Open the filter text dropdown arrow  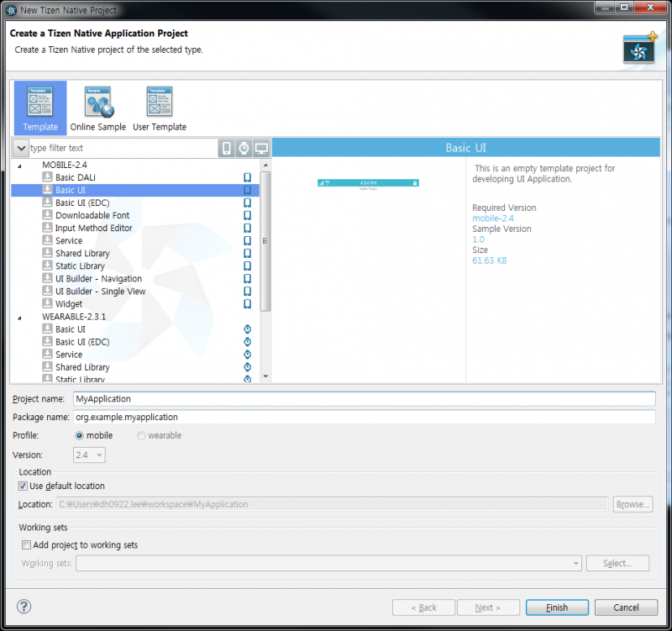tap(21, 149)
